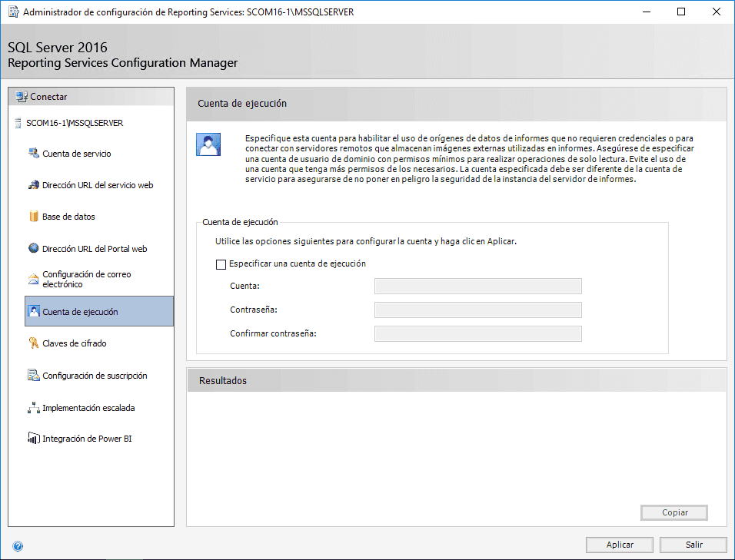
Task: Click the Aplicar button
Action: (619, 545)
